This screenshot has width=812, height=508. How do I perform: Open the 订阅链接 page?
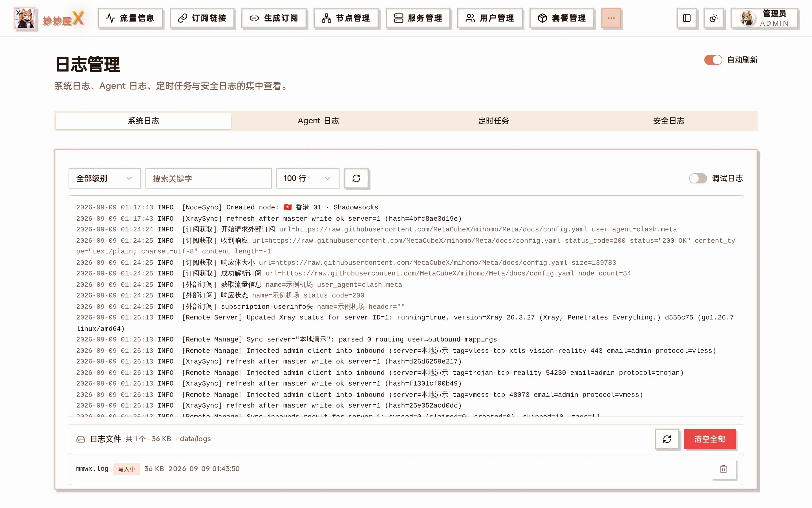(202, 18)
